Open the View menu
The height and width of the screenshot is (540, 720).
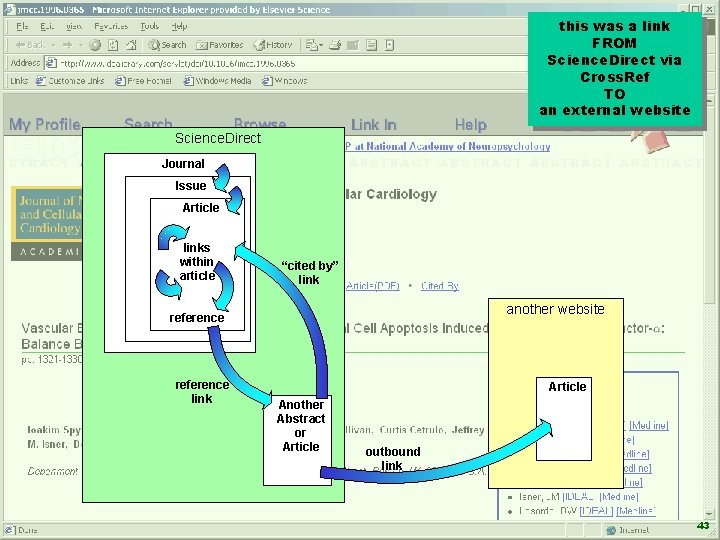click(74, 26)
